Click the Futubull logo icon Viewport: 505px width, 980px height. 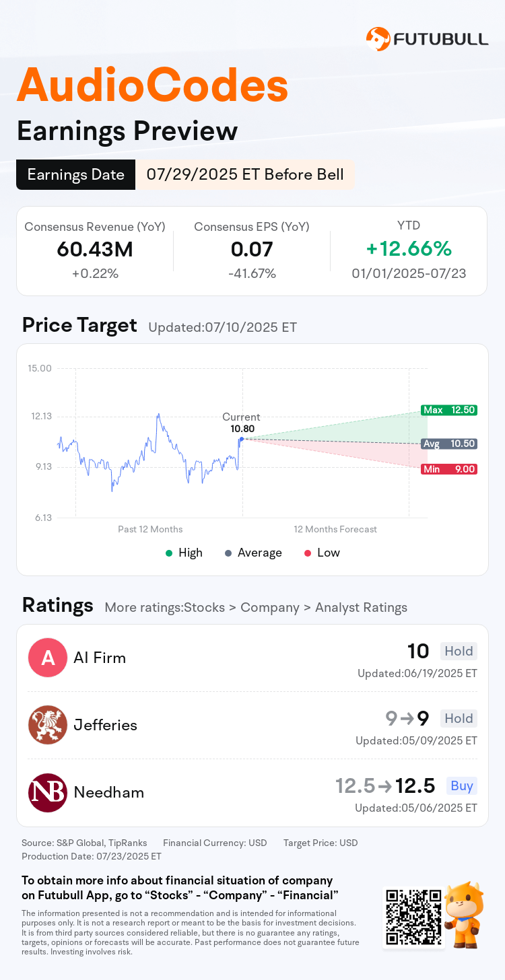coord(378,39)
